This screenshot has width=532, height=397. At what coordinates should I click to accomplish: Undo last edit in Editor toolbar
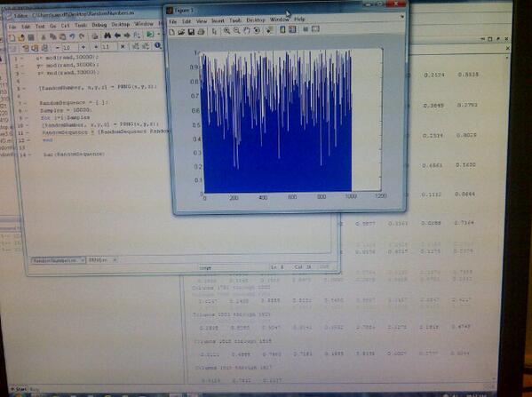(x=72, y=36)
